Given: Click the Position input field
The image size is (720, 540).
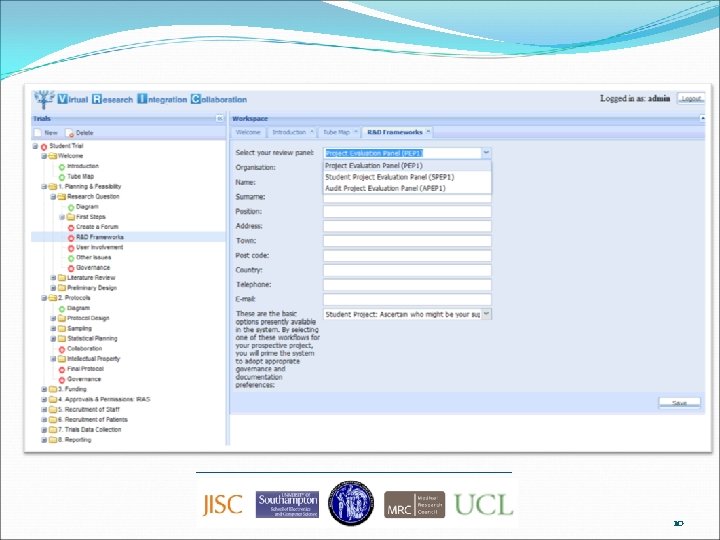Looking at the screenshot, I should [x=407, y=212].
